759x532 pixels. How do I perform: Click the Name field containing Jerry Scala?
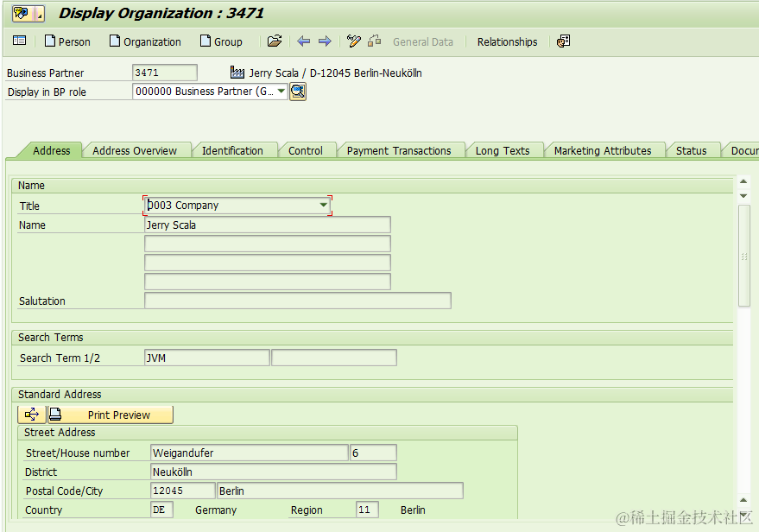pyautogui.click(x=267, y=225)
